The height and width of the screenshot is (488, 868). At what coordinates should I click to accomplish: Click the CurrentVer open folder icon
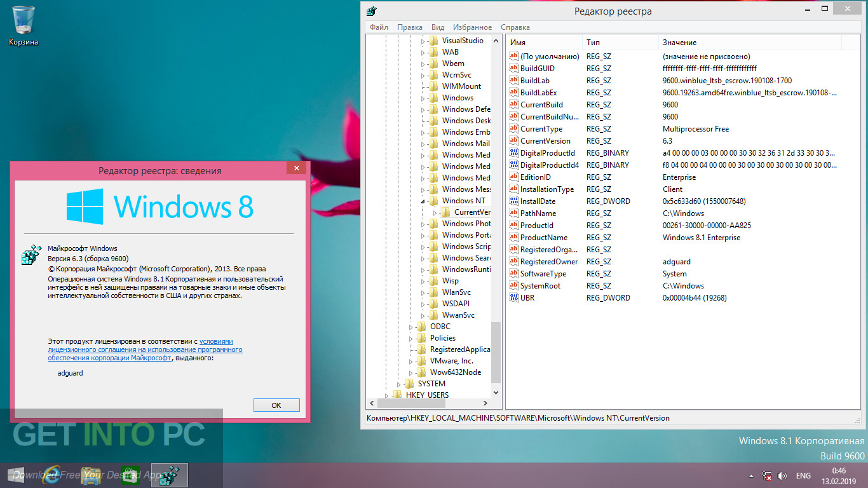(x=445, y=212)
